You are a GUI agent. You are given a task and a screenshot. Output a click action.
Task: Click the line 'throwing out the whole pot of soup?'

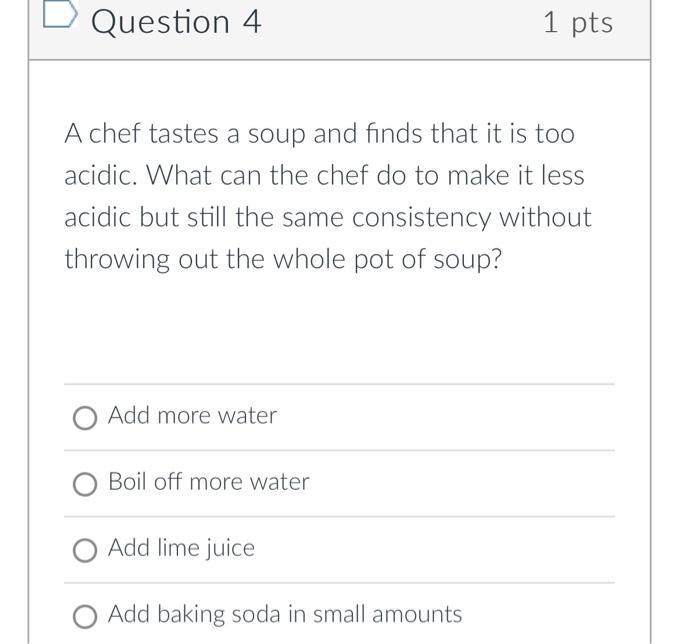pos(283,259)
